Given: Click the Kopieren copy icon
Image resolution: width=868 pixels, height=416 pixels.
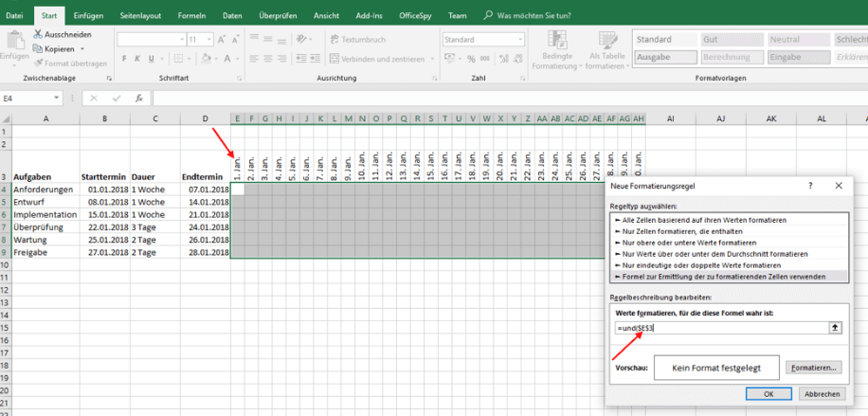Looking at the screenshot, I should [37, 48].
